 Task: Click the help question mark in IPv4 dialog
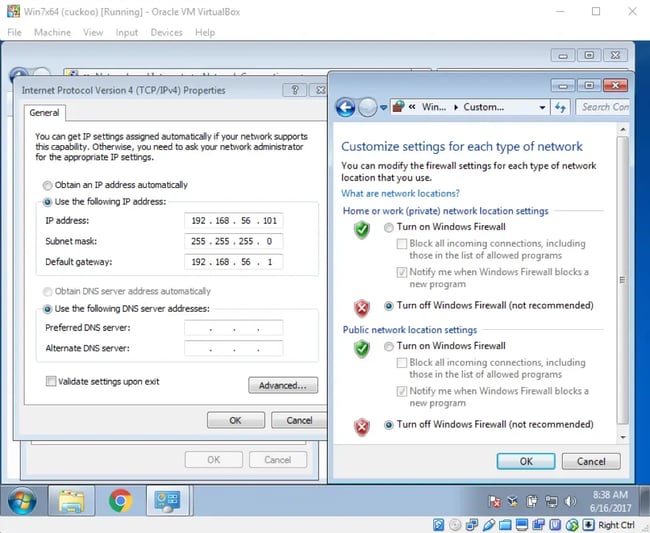294,90
